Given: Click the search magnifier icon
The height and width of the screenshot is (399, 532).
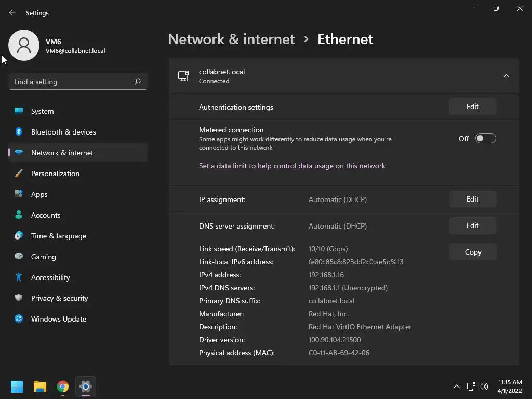Looking at the screenshot, I should click(x=138, y=82).
